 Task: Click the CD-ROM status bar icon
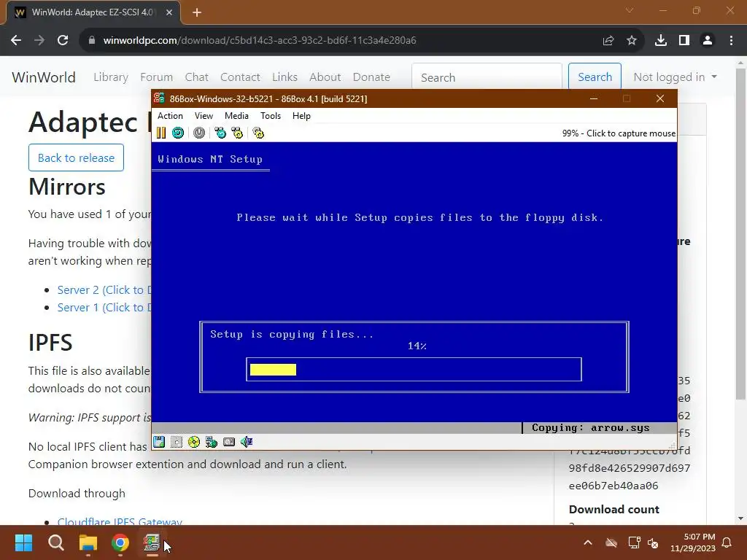[194, 442]
